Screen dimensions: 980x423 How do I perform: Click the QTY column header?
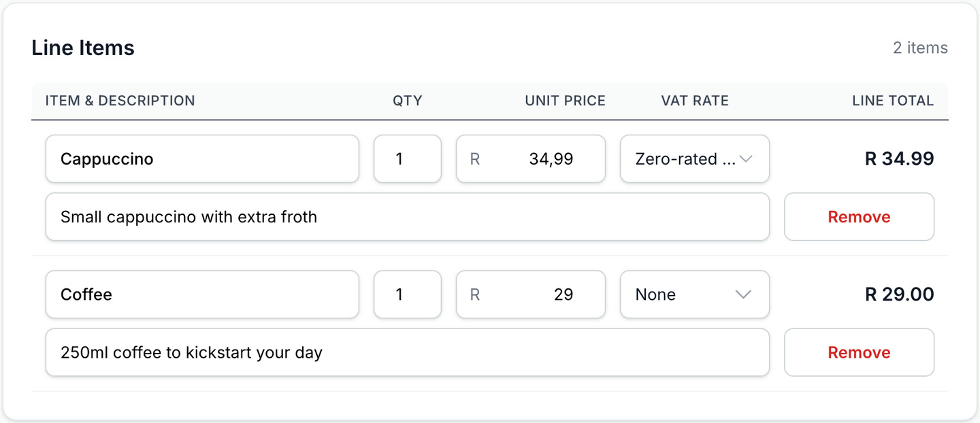pyautogui.click(x=407, y=100)
